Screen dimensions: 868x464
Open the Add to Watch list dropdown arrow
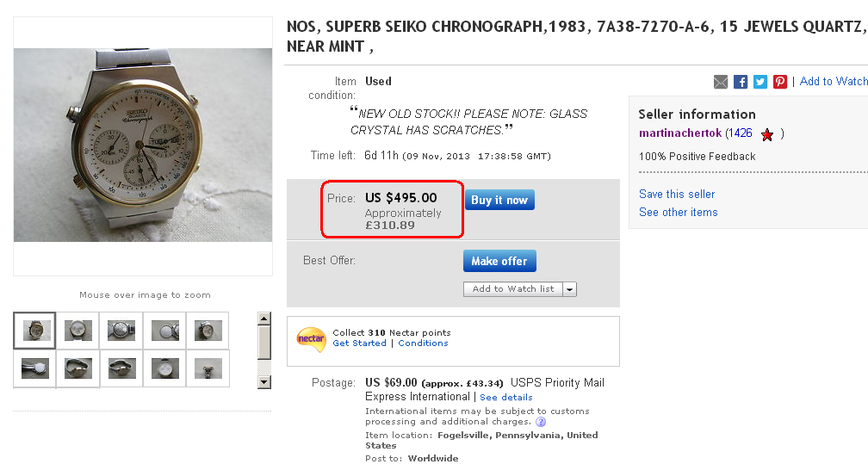click(x=569, y=289)
